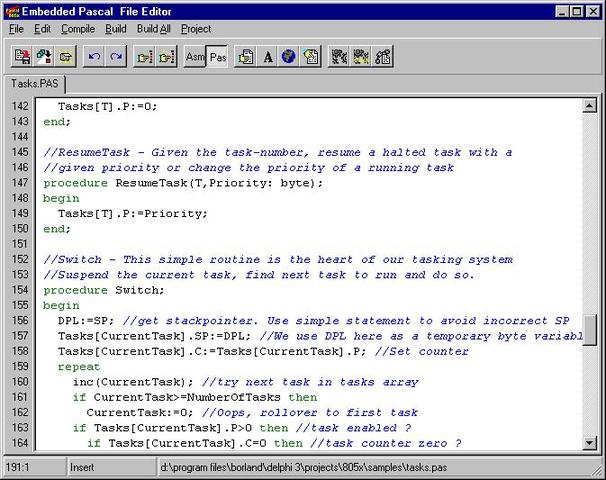Click line number 151 in gutter
Image resolution: width=606 pixels, height=480 pixels.
pos(20,244)
